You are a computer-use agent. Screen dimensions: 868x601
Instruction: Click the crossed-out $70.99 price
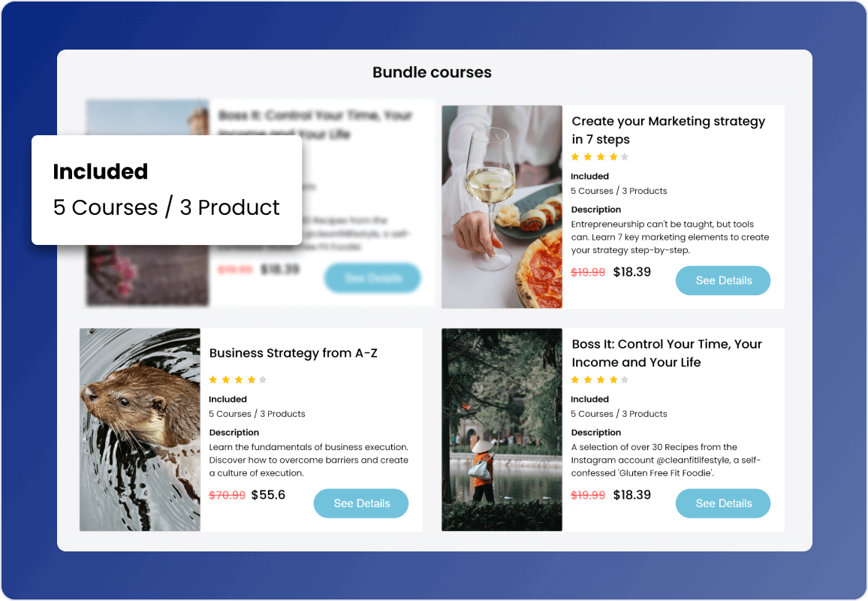point(227,495)
